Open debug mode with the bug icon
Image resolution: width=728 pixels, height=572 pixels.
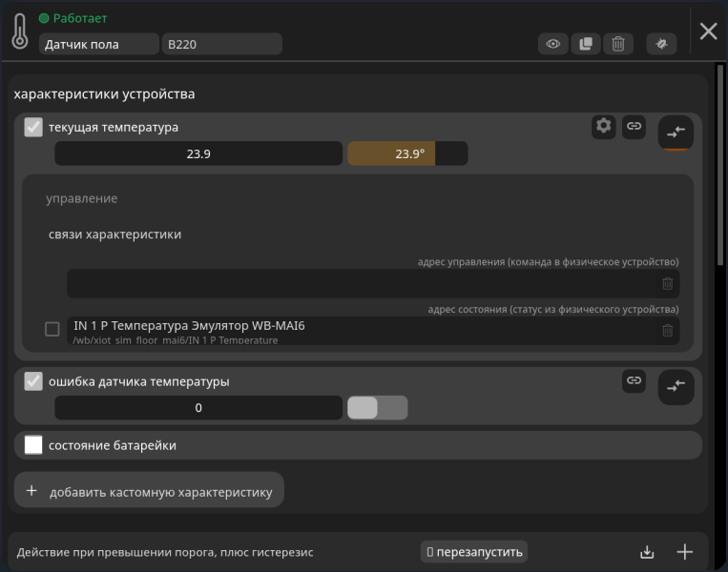[x=661, y=44]
